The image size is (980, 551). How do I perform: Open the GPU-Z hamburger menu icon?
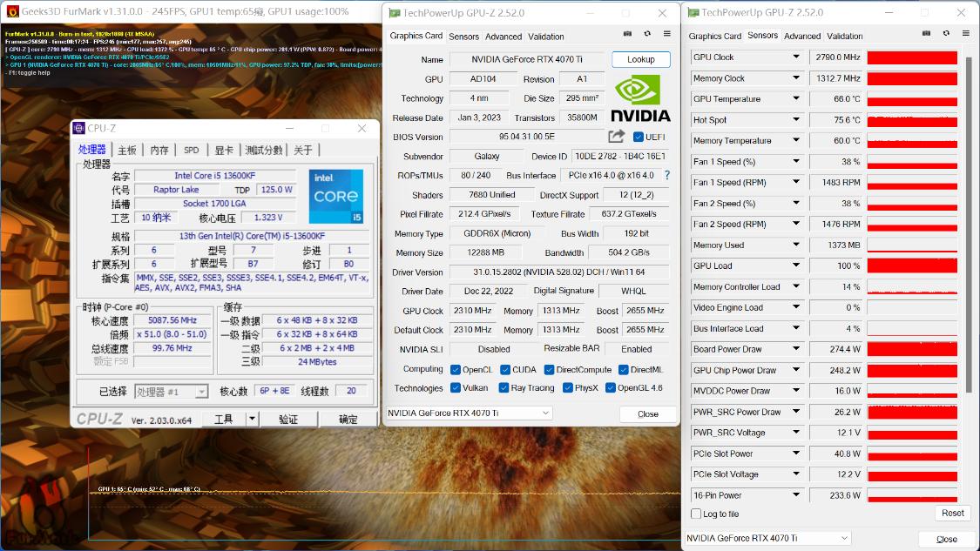(666, 33)
